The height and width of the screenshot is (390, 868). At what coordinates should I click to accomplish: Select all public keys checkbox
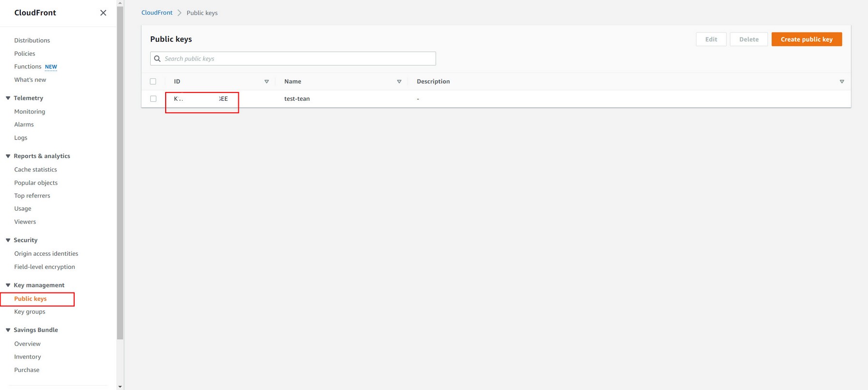click(153, 81)
